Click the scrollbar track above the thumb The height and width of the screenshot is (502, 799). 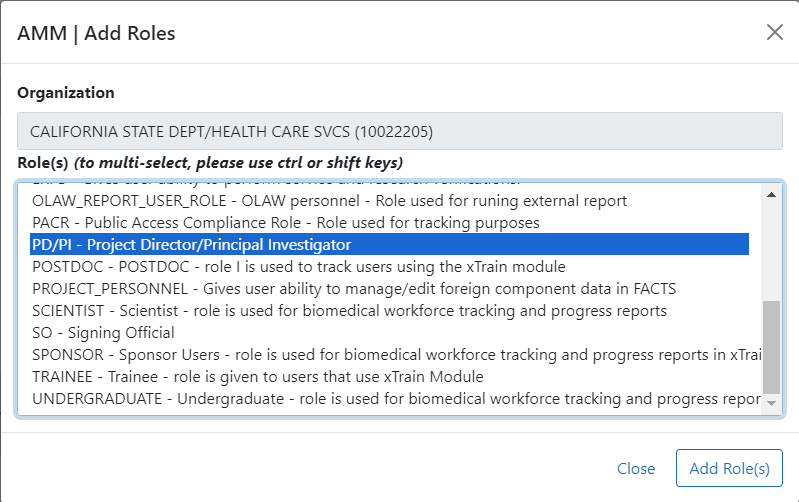[x=771, y=250]
